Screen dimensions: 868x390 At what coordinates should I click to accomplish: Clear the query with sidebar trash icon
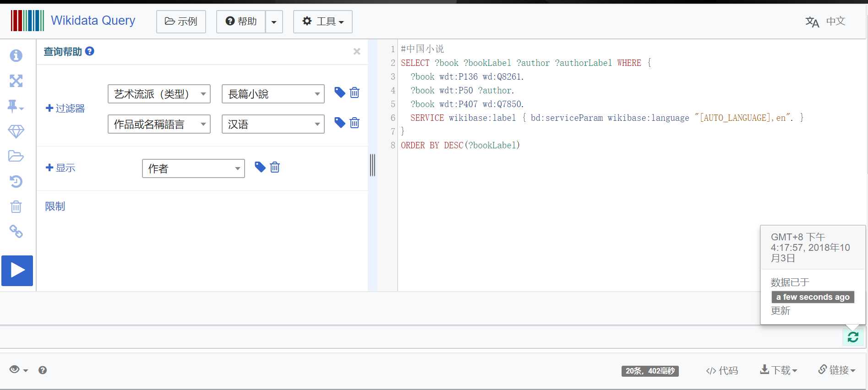[x=16, y=206]
